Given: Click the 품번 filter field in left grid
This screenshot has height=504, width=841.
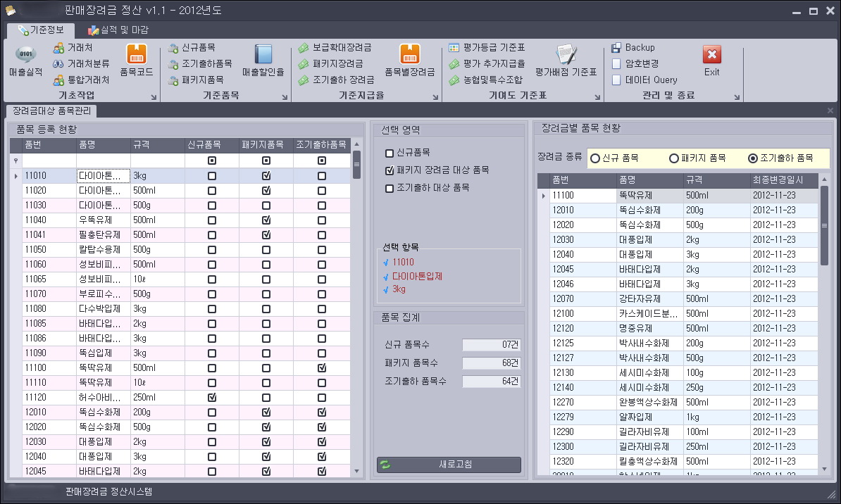Looking at the screenshot, I should tap(49, 160).
